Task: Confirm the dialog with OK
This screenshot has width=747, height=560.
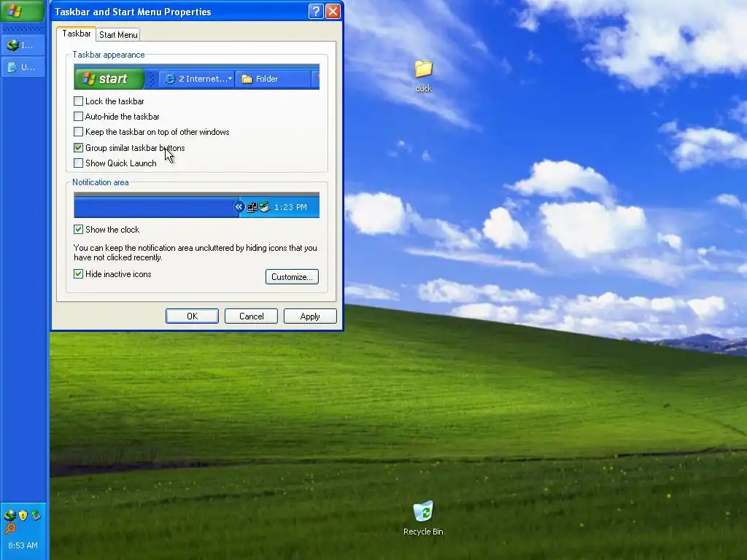Action: point(192,316)
